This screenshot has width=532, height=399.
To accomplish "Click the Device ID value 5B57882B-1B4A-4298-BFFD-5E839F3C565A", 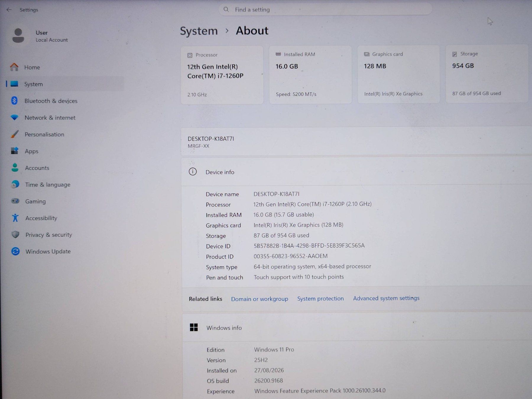I will pyautogui.click(x=309, y=246).
